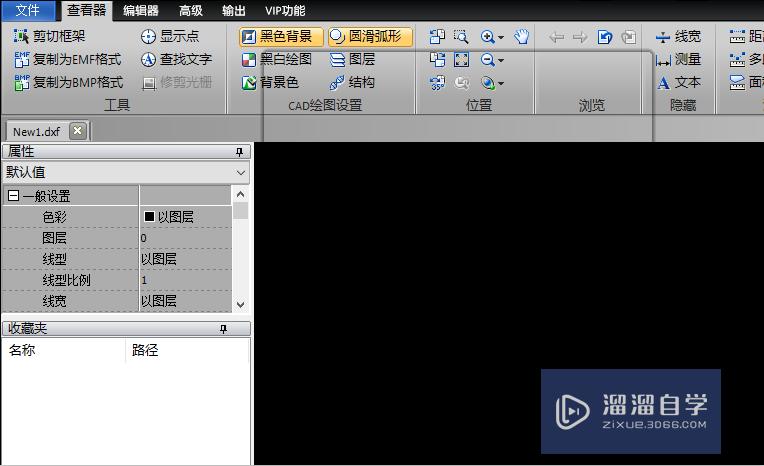Viewport: 764px width, 466px height.
Task: Click the 线型比例 property label
Action: (x=66, y=280)
